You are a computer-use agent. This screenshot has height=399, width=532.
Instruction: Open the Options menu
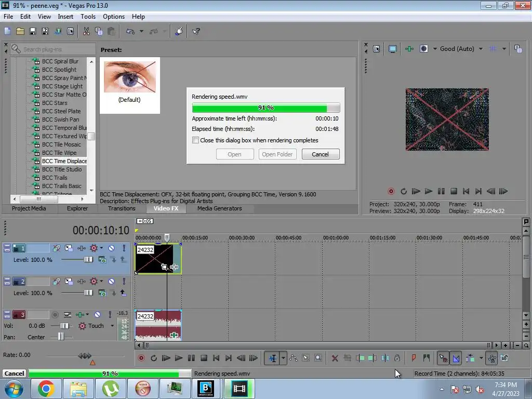pyautogui.click(x=114, y=17)
